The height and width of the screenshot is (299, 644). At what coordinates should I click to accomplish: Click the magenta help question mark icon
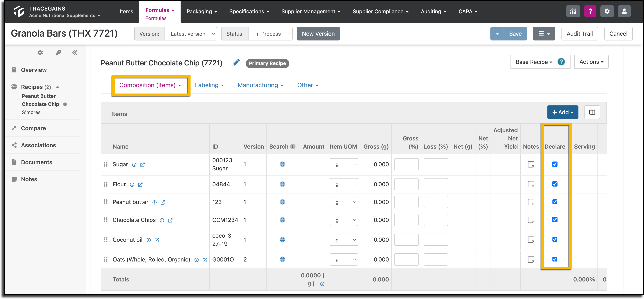click(x=590, y=11)
